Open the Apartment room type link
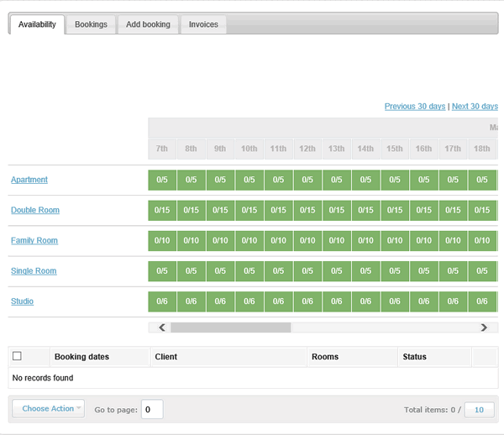504x435 pixels. pos(29,180)
